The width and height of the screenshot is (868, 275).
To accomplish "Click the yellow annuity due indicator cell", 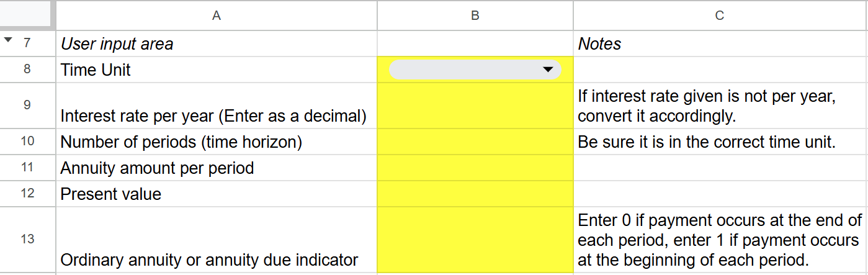I will [x=475, y=240].
